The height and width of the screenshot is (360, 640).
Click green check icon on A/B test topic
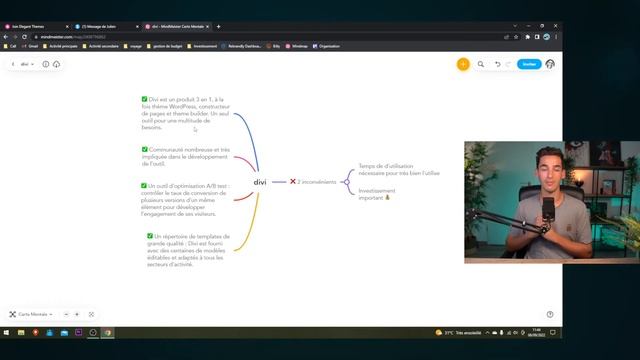click(144, 186)
